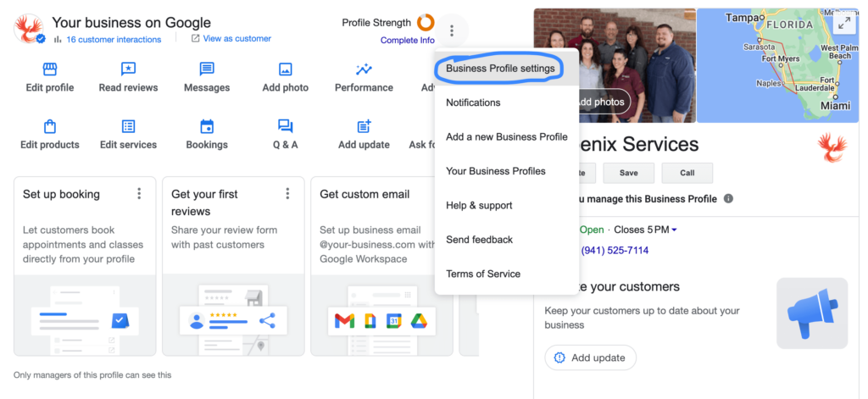
Task: Click the View as customer link
Action: point(237,39)
